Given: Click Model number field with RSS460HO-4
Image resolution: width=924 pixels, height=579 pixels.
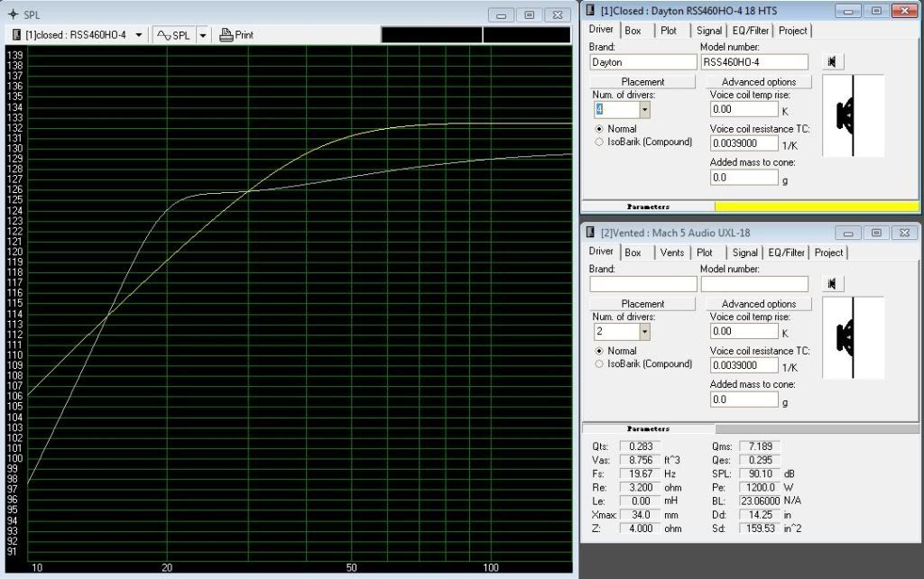Looking at the screenshot, I should pos(754,62).
